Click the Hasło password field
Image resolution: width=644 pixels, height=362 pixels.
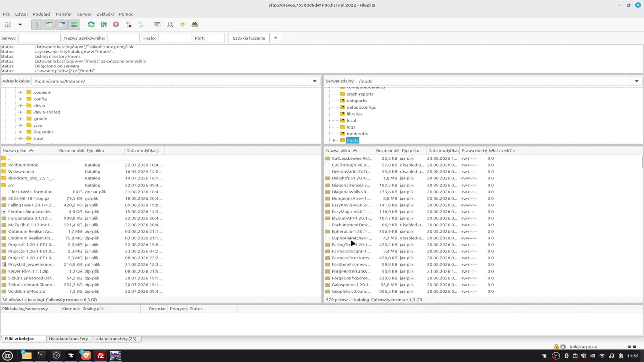(175, 38)
